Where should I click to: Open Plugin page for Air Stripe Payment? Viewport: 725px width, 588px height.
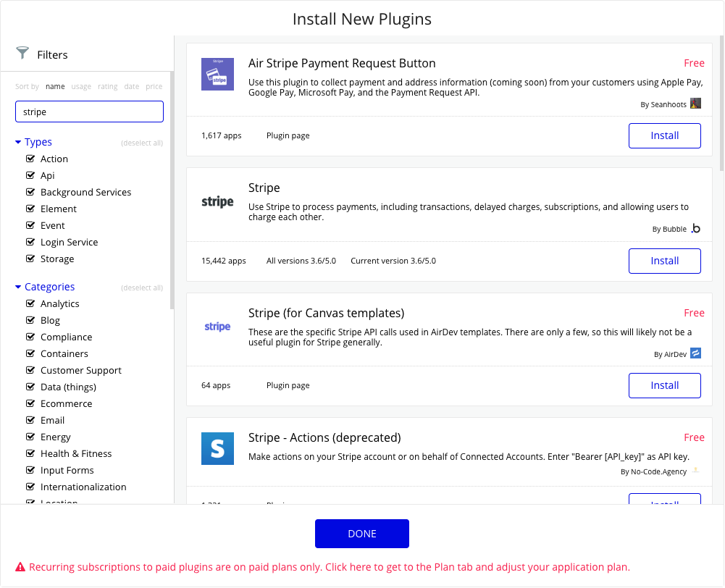pyautogui.click(x=288, y=135)
